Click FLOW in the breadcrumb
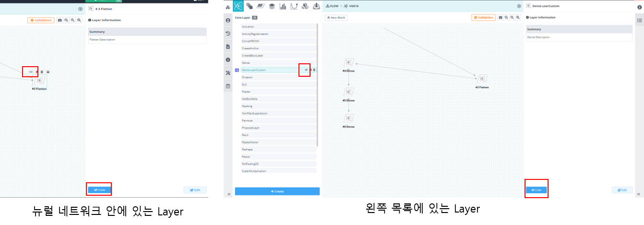Image resolution: width=644 pixels, height=225 pixels. [x=332, y=6]
